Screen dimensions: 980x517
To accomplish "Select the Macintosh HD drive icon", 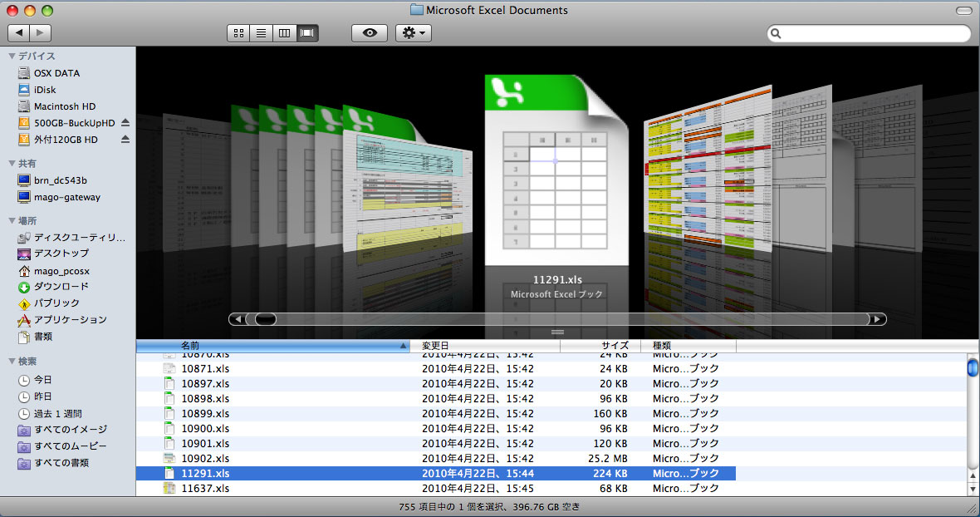I will (x=24, y=106).
